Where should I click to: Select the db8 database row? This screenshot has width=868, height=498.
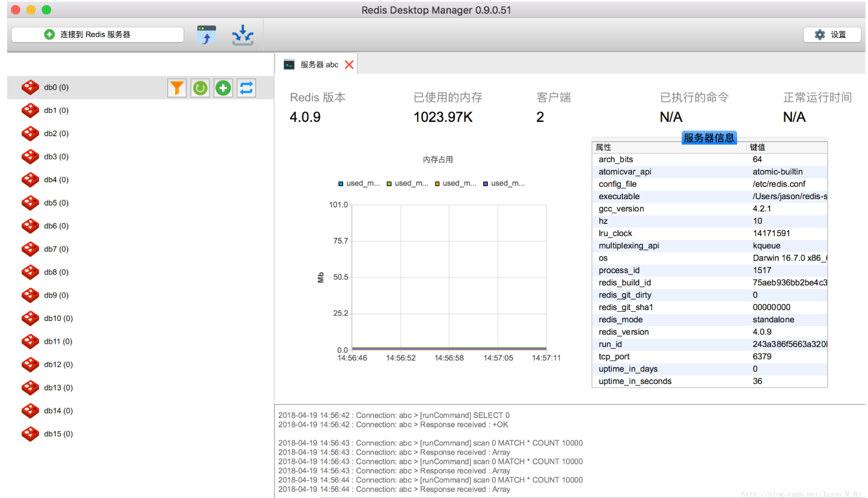point(141,272)
